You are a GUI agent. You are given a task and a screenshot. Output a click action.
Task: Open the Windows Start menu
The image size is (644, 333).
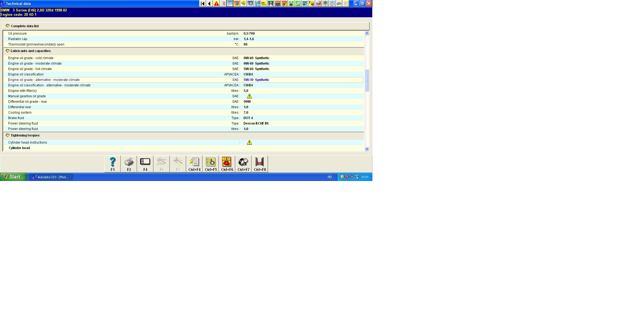13,177
